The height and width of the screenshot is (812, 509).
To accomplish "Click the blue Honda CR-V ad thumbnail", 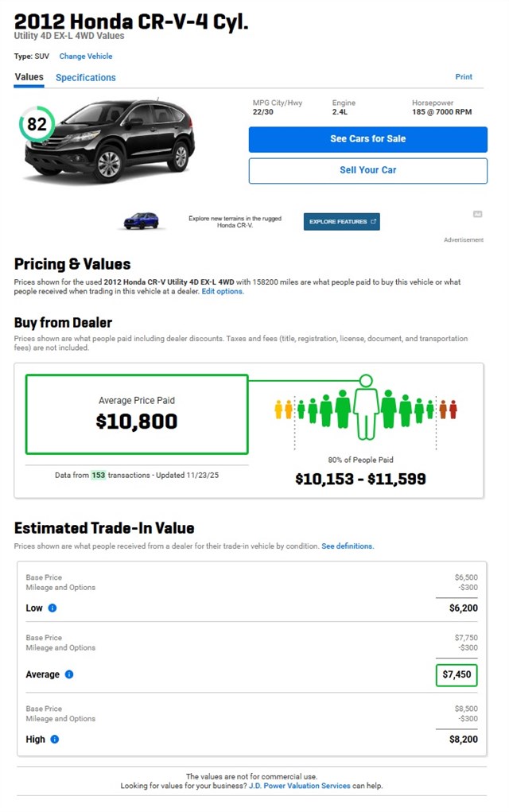I will (141, 221).
